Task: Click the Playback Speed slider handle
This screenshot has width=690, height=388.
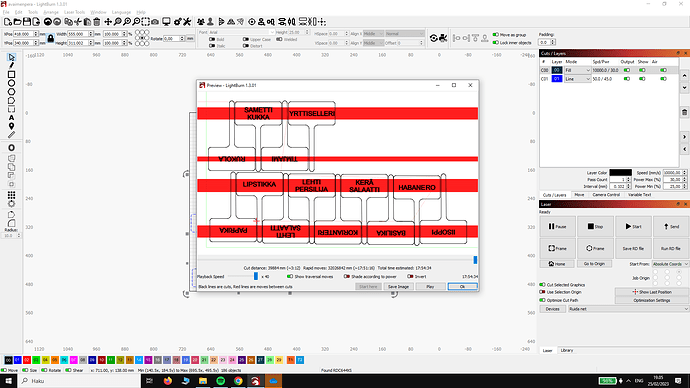Action: point(256,276)
